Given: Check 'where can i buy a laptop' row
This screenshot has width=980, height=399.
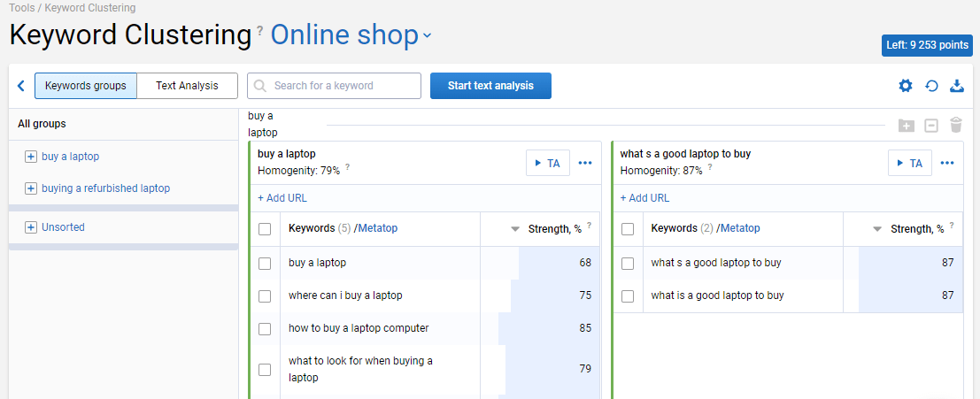Looking at the screenshot, I should pos(265,296).
